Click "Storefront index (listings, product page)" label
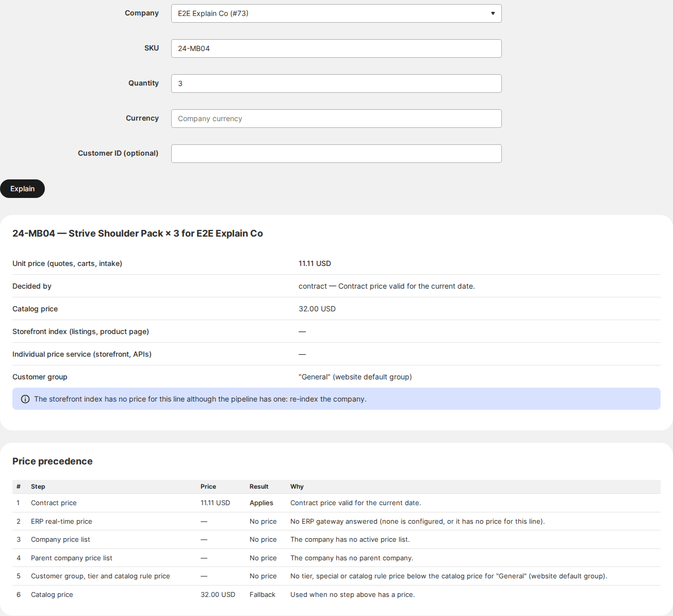This screenshot has width=673, height=616. tap(80, 331)
